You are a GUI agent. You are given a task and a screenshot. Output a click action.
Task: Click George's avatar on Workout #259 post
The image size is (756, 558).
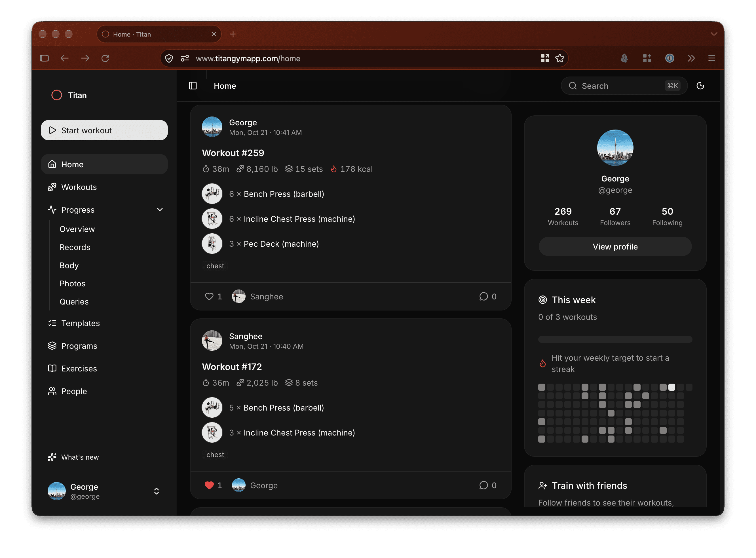click(x=212, y=127)
